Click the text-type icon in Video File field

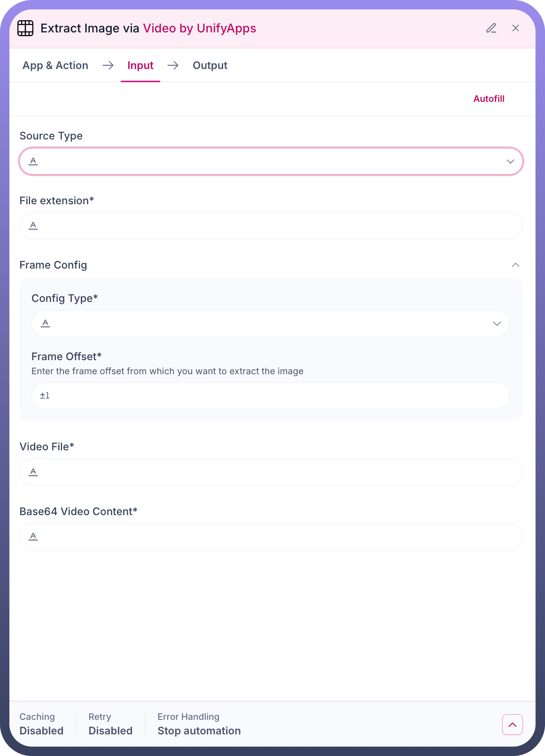pos(33,472)
